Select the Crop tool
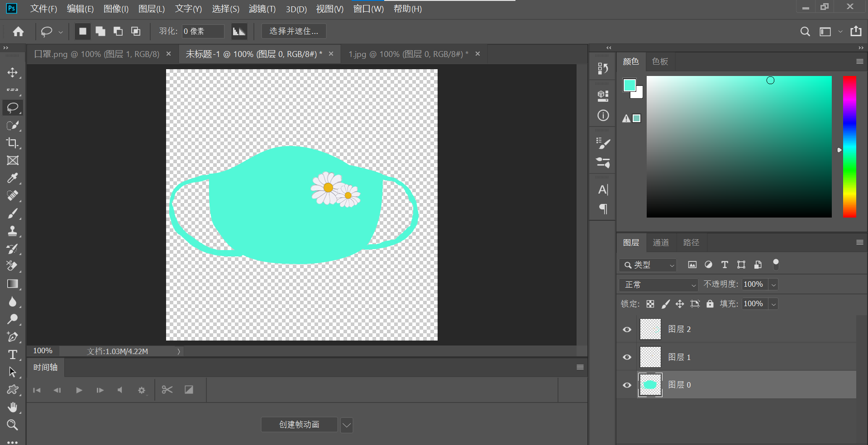The image size is (868, 445). point(12,143)
